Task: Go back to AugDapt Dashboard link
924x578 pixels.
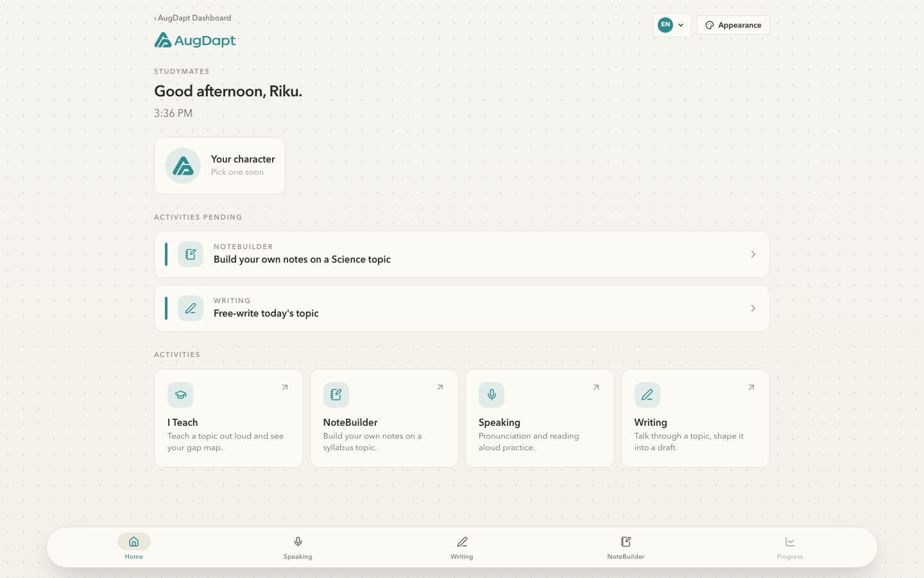Action: [x=193, y=18]
